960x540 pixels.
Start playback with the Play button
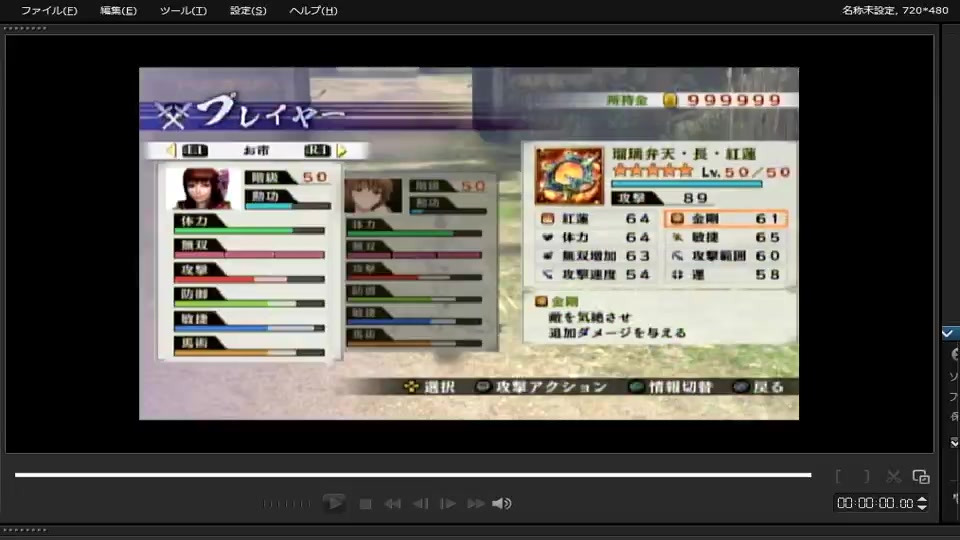[334, 503]
